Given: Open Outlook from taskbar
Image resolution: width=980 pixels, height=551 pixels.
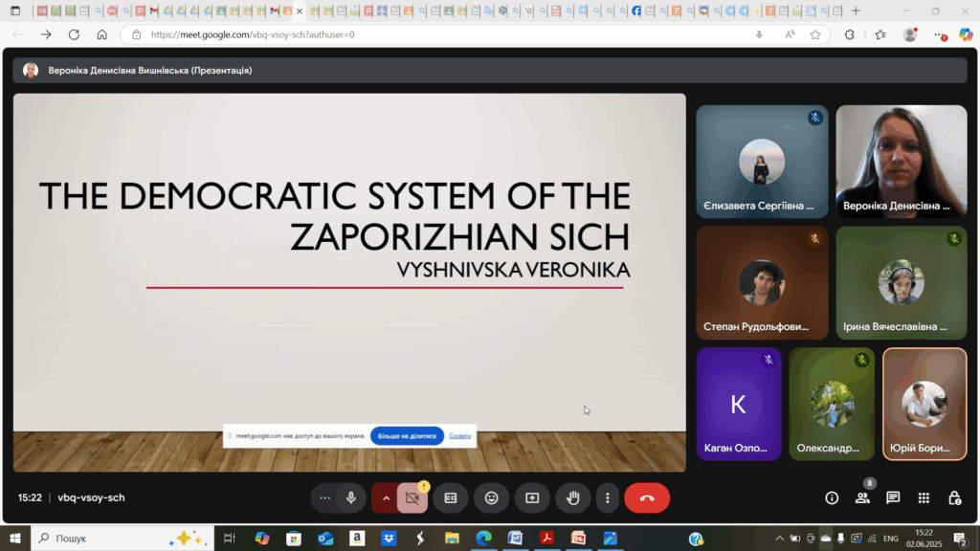Looking at the screenshot, I should point(325,538).
